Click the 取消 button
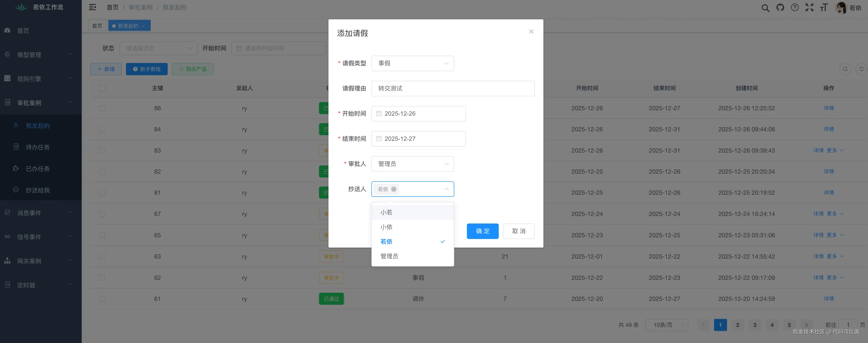 518,231
